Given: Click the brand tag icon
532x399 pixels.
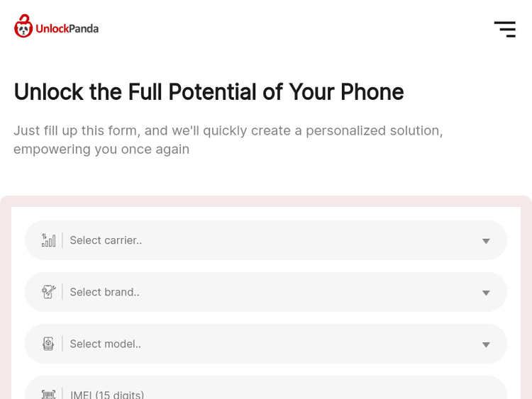Looking at the screenshot, I should 48,292.
